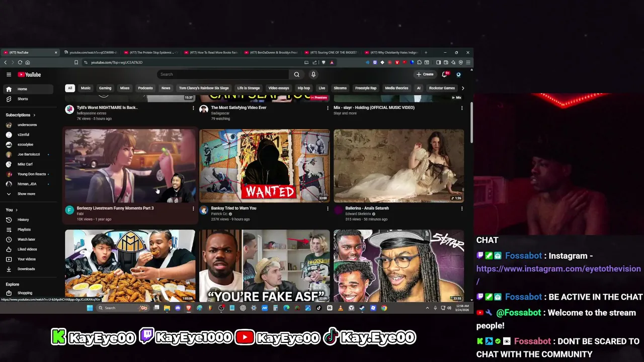Select the Rockstar Games chip
The height and width of the screenshot is (362, 644).
pos(442,88)
